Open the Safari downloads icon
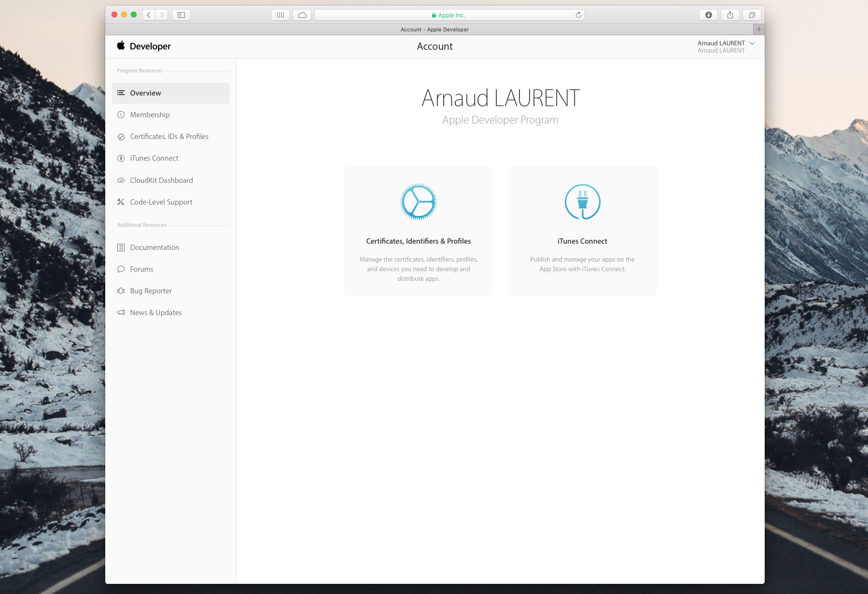The width and height of the screenshot is (868, 594). coord(708,15)
